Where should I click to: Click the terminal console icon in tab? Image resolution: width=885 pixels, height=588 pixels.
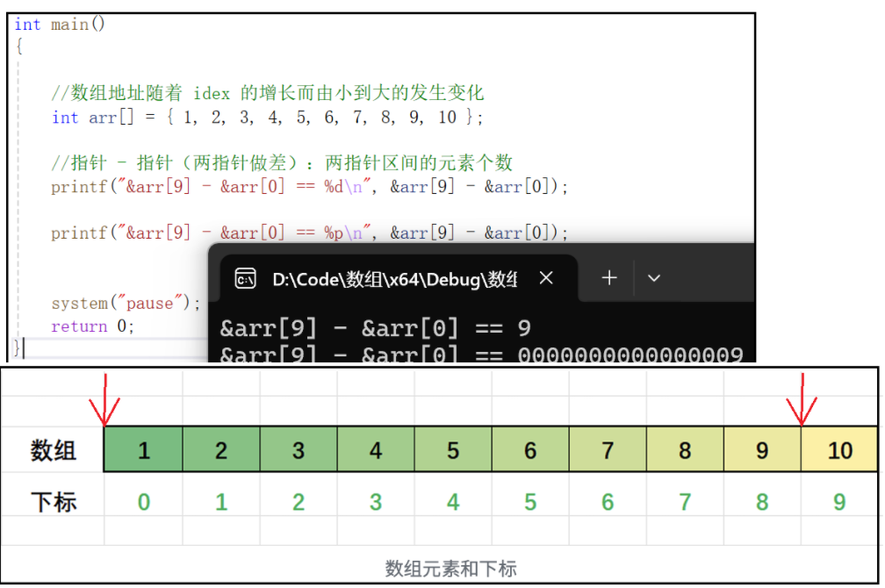(x=246, y=279)
